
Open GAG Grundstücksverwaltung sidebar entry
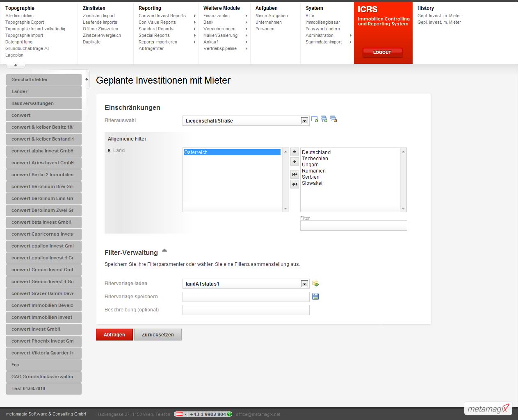44,377
